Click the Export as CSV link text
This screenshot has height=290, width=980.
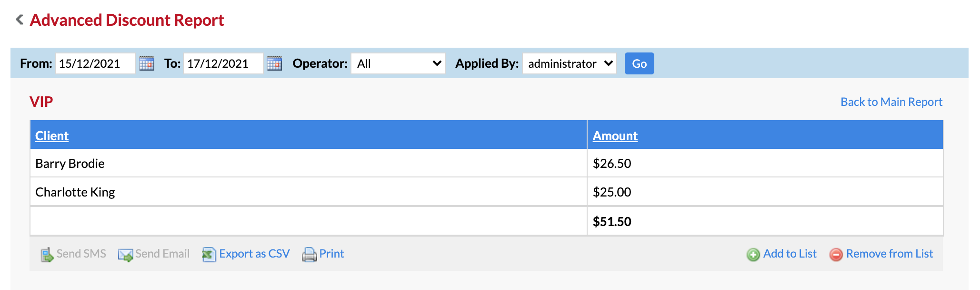254,254
